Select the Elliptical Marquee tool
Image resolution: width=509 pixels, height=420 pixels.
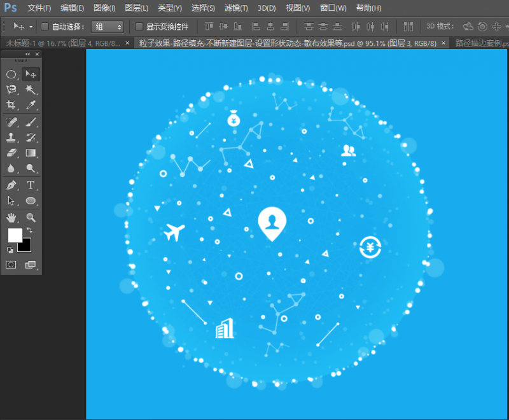(11, 74)
